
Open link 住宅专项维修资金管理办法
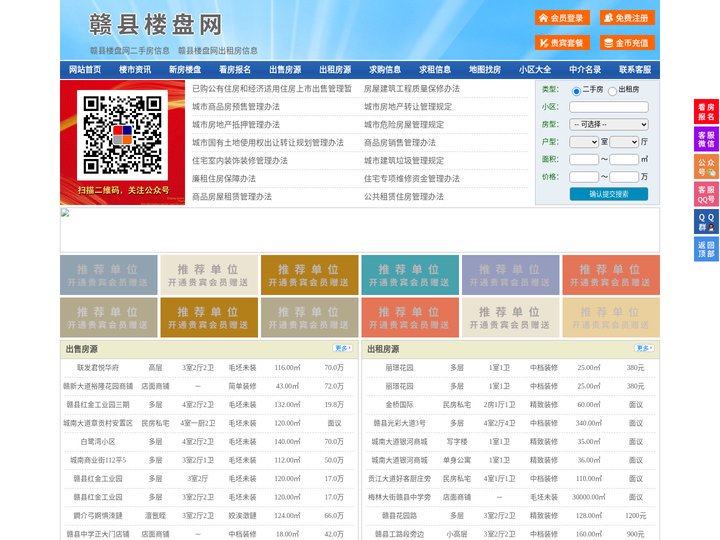412,179
